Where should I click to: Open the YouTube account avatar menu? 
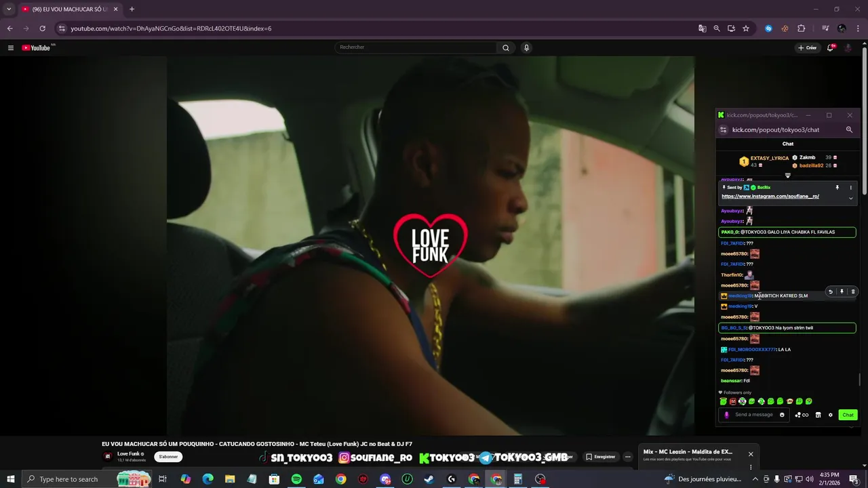coord(848,47)
